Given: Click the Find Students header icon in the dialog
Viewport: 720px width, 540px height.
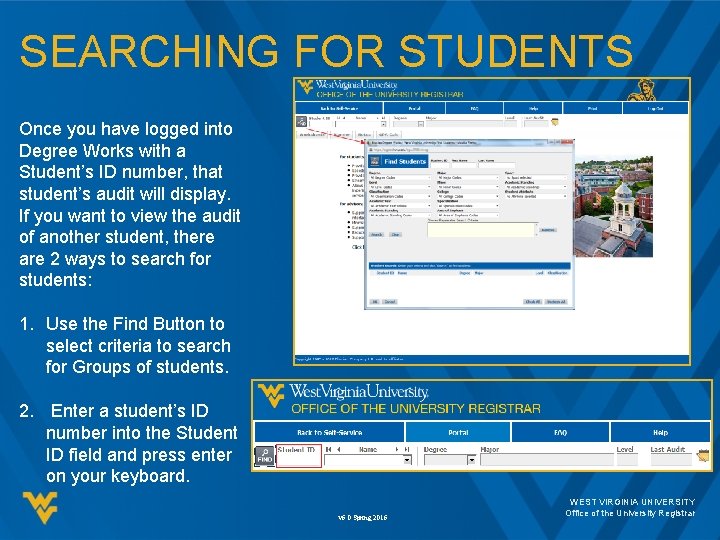Looking at the screenshot, I should pos(375,161).
